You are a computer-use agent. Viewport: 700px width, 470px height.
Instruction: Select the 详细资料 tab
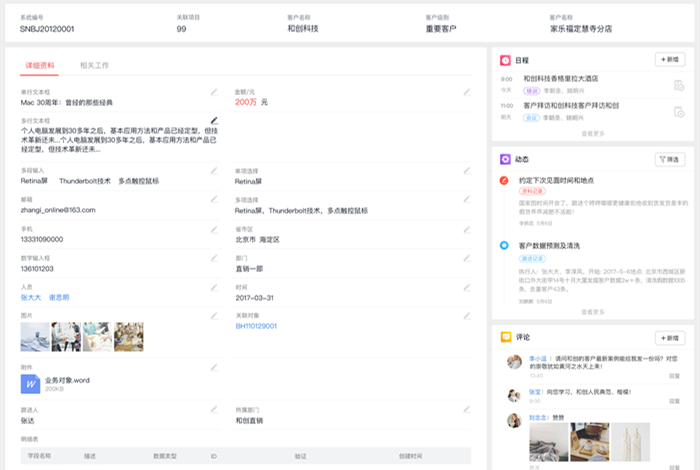pos(42,65)
